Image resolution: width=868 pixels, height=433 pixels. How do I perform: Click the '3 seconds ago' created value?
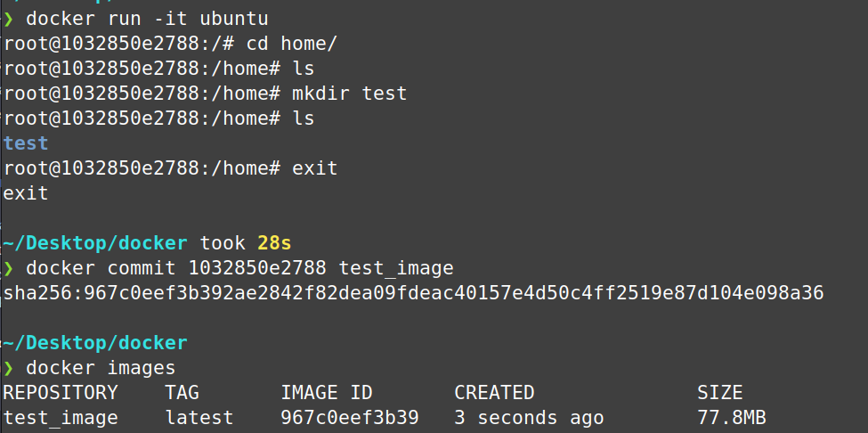click(x=529, y=417)
